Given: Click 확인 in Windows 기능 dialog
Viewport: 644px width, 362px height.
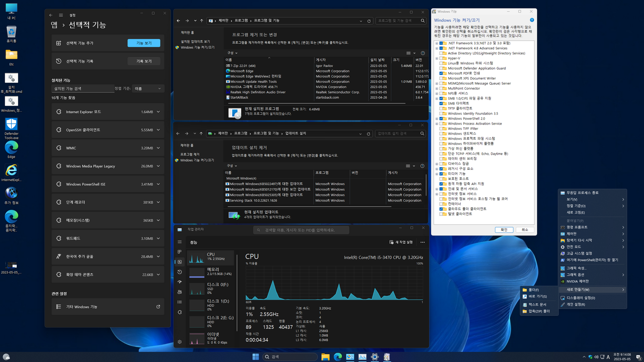Looking at the screenshot, I should 504,230.
